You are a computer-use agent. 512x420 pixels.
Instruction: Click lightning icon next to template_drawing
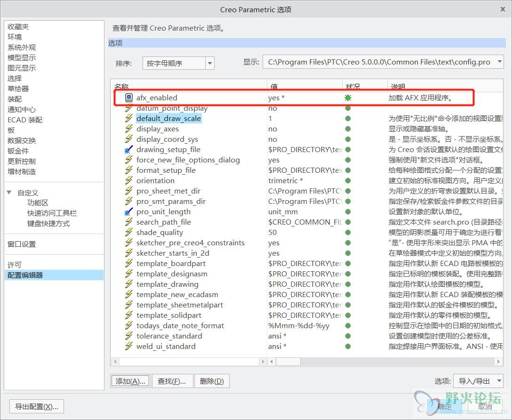pyautogui.click(x=128, y=284)
